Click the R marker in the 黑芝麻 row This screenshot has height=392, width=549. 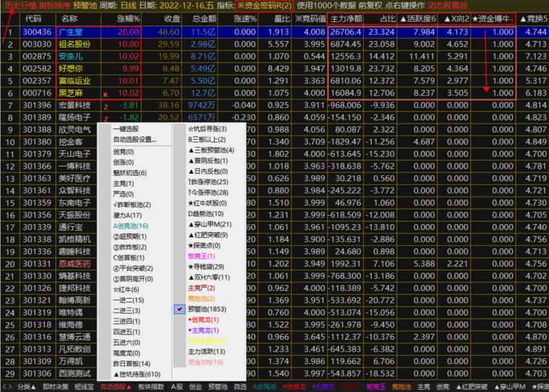tap(105, 95)
